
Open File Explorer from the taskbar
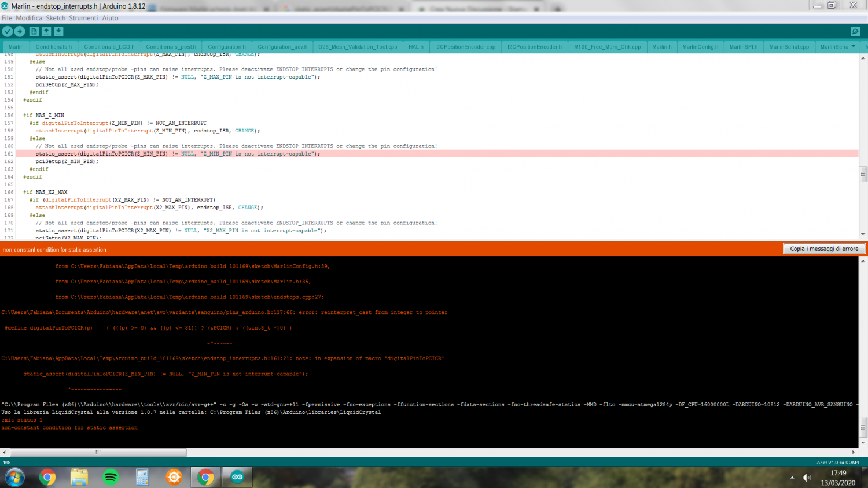point(79,477)
